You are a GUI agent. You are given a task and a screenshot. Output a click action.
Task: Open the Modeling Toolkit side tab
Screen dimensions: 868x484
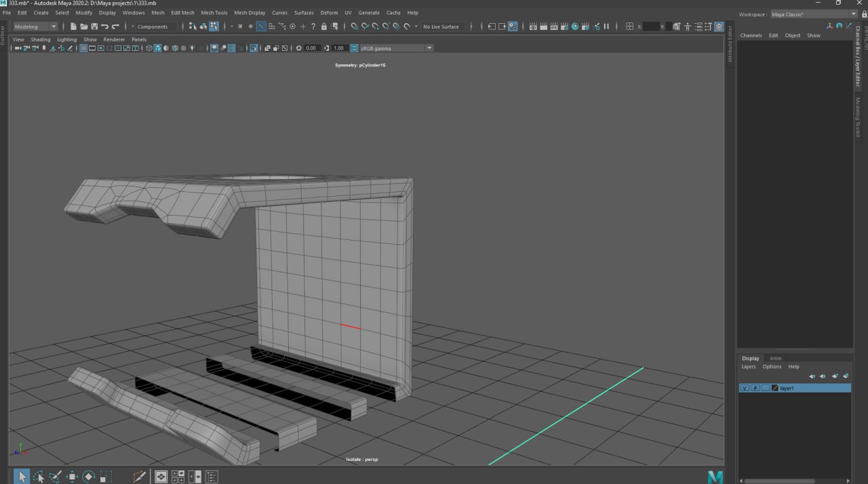(x=857, y=117)
